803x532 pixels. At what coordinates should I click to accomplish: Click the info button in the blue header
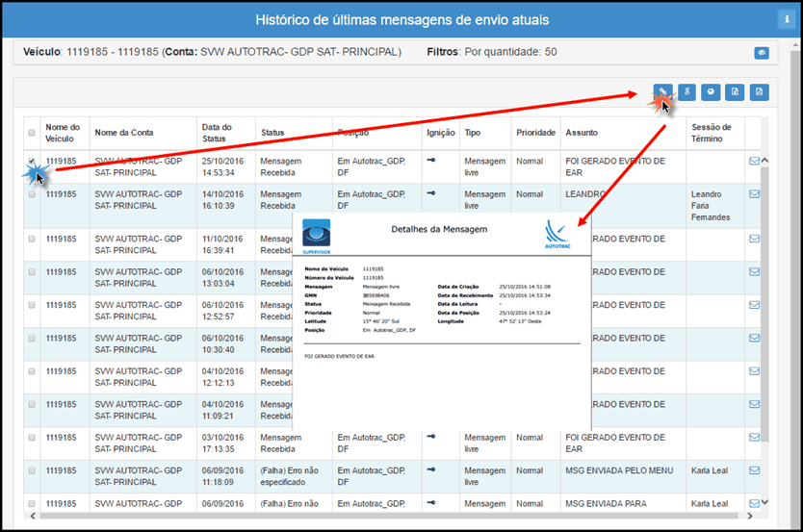point(787,19)
